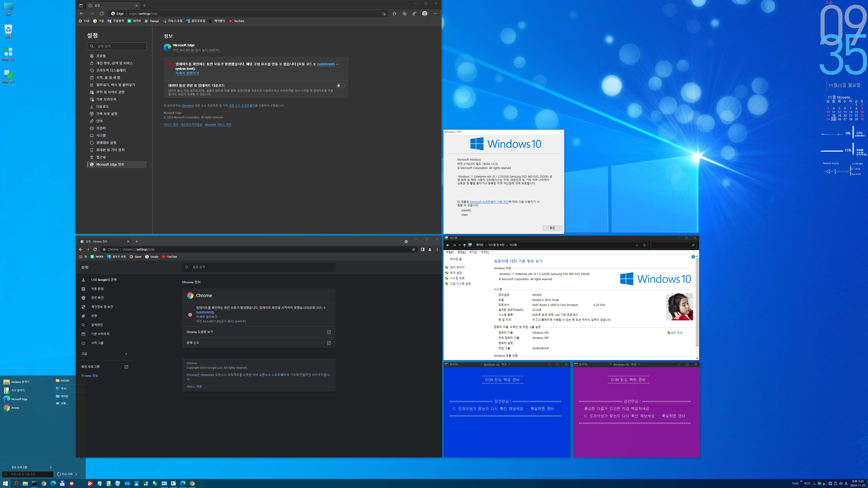Open command prompt from taskbar
The height and width of the screenshot is (488, 868).
tap(34, 483)
